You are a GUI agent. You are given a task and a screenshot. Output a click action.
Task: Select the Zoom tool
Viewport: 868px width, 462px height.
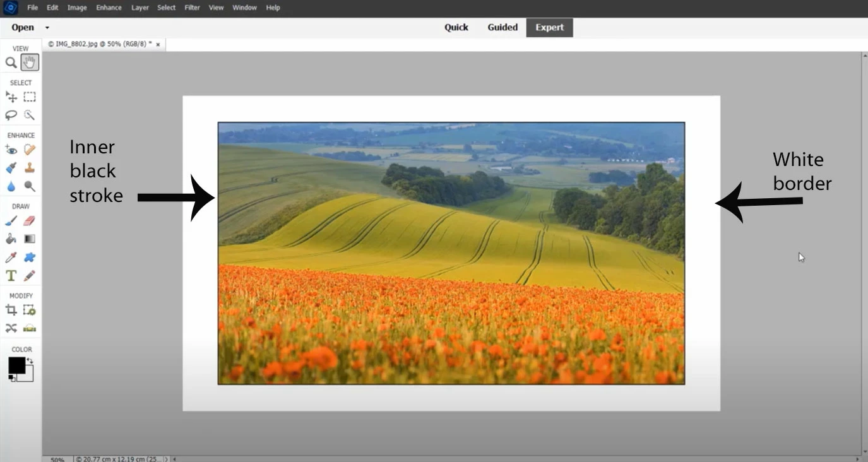pos(11,62)
